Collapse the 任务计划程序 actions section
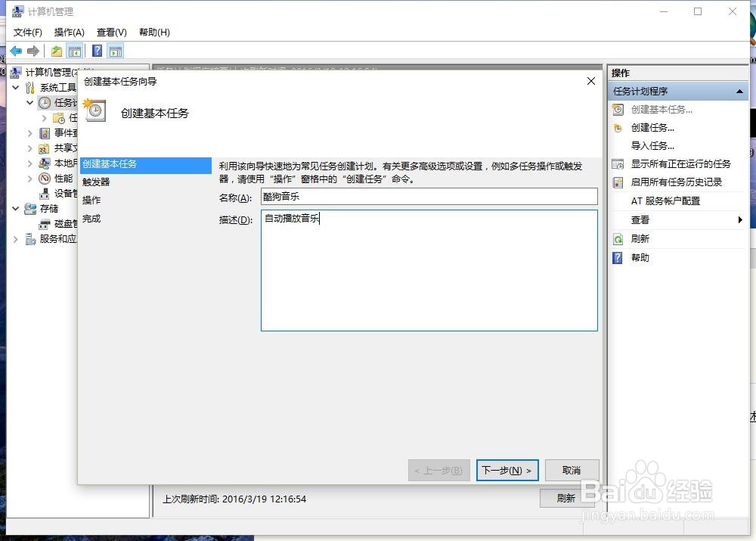This screenshot has height=541, width=756. coord(739,92)
